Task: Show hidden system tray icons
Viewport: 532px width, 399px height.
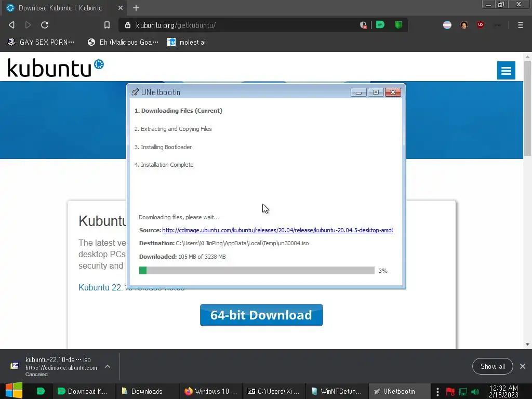Action: [x=437, y=392]
